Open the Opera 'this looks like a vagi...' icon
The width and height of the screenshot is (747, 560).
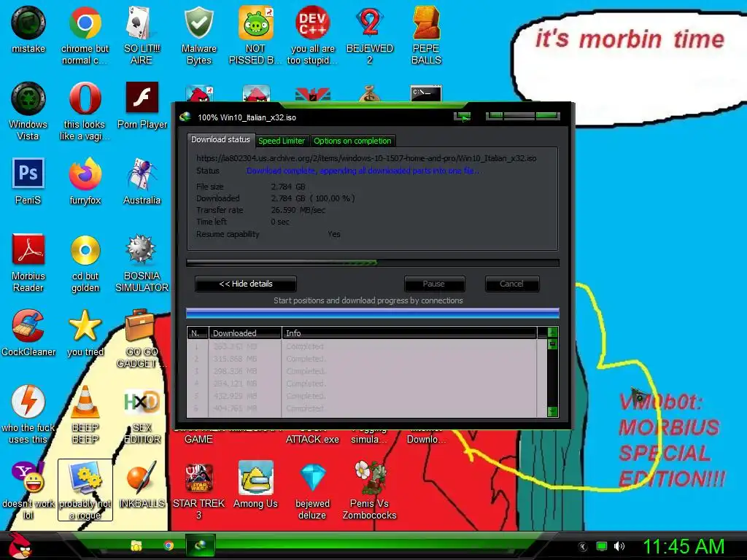pyautogui.click(x=85, y=112)
